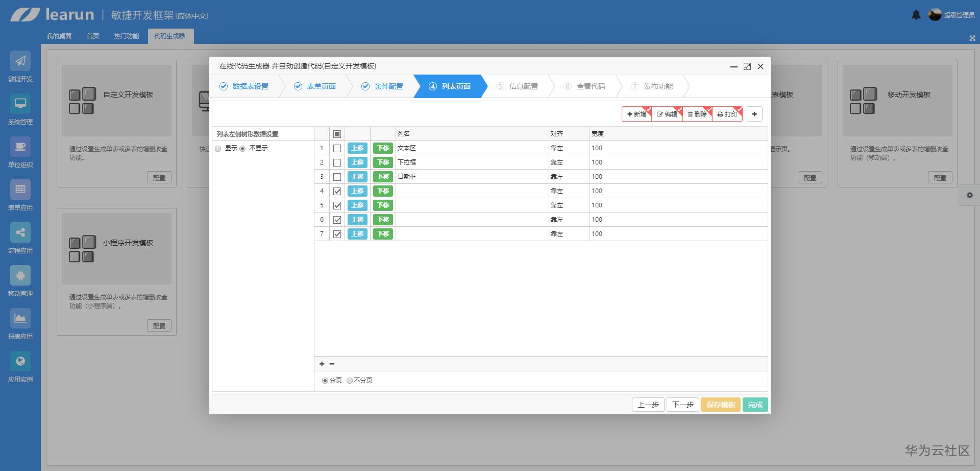Select the 小程序开发模板 card thumbnail

[116, 249]
